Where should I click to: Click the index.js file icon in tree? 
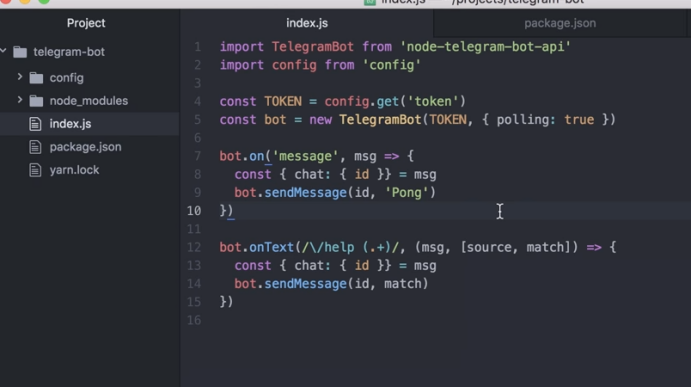tap(35, 124)
